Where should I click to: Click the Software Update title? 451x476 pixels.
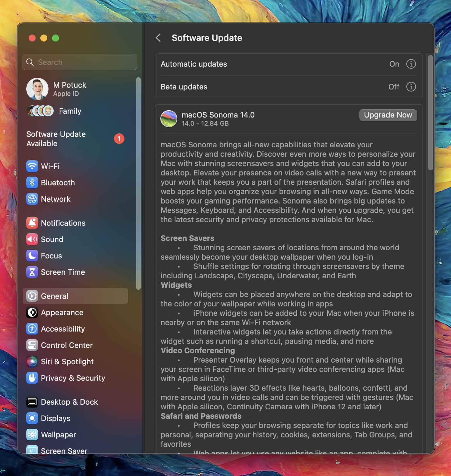click(x=207, y=38)
